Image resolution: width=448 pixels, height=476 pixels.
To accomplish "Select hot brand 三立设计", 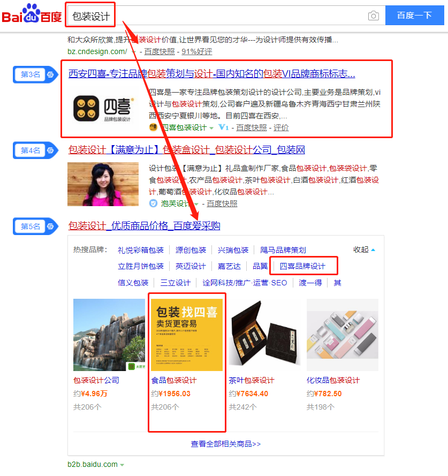I will (x=176, y=283).
